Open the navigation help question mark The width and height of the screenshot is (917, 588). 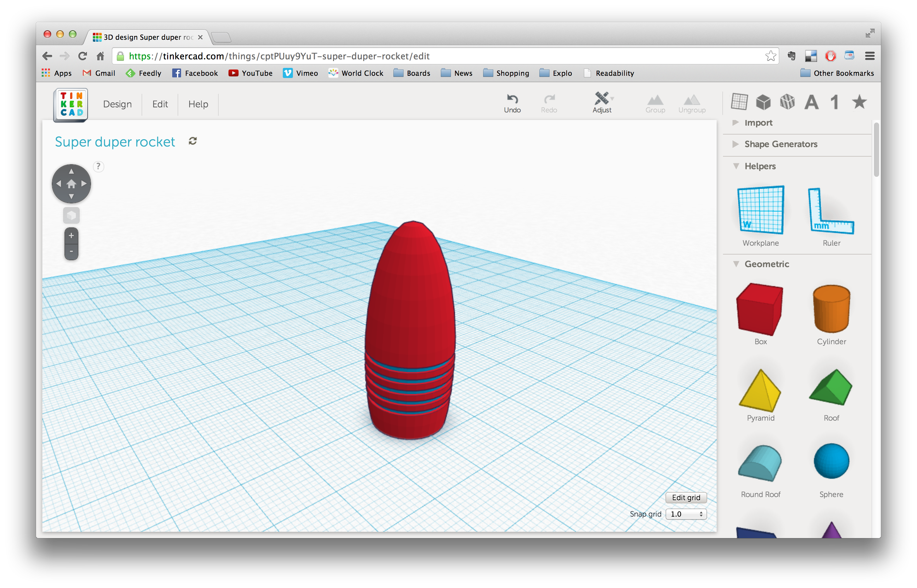99,166
